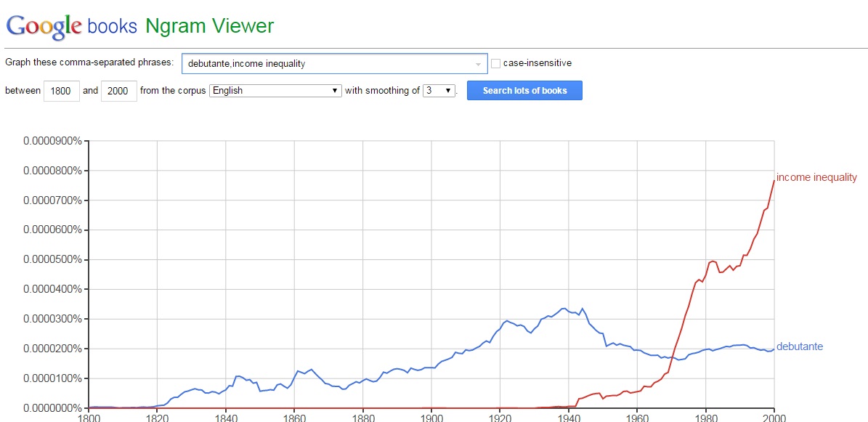Image resolution: width=868 pixels, height=422 pixels.
Task: Open the English corpus dropdown
Action: (275, 91)
